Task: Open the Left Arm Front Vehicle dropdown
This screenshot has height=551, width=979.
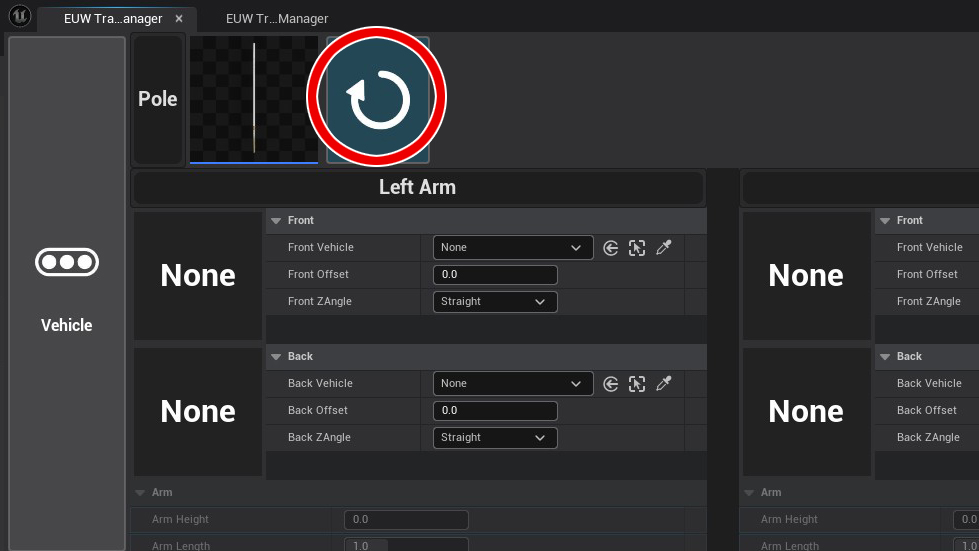Action: (513, 248)
